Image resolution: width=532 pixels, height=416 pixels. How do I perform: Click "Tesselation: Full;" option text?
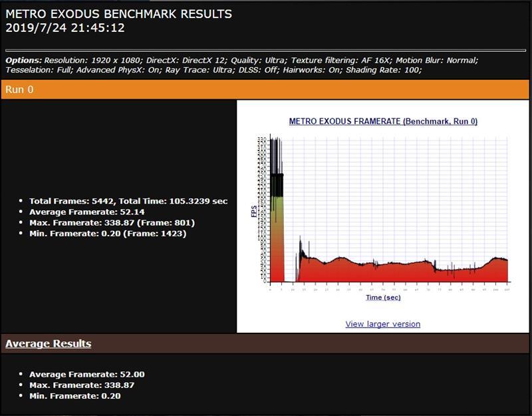coord(39,70)
